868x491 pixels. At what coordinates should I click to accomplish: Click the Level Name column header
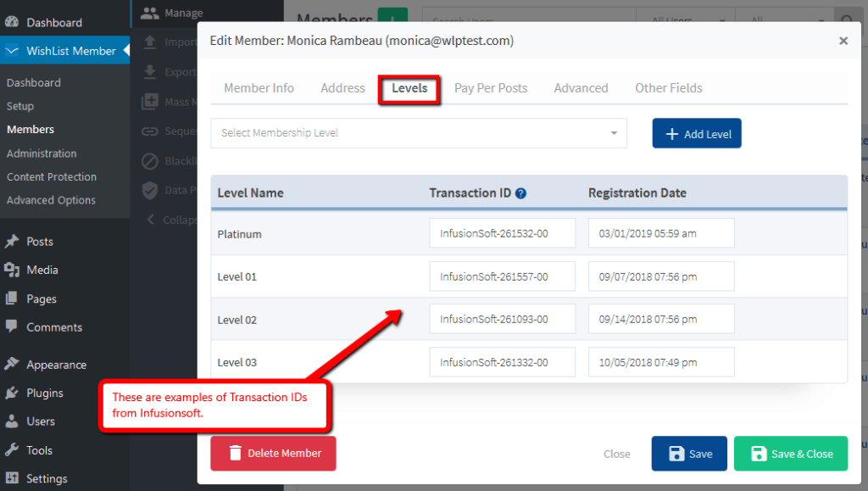(250, 193)
